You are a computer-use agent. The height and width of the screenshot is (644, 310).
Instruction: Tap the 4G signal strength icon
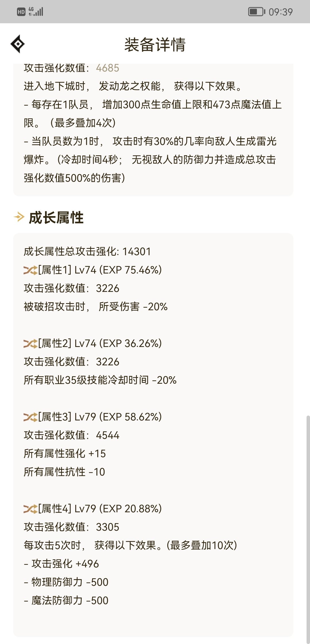pos(36,12)
